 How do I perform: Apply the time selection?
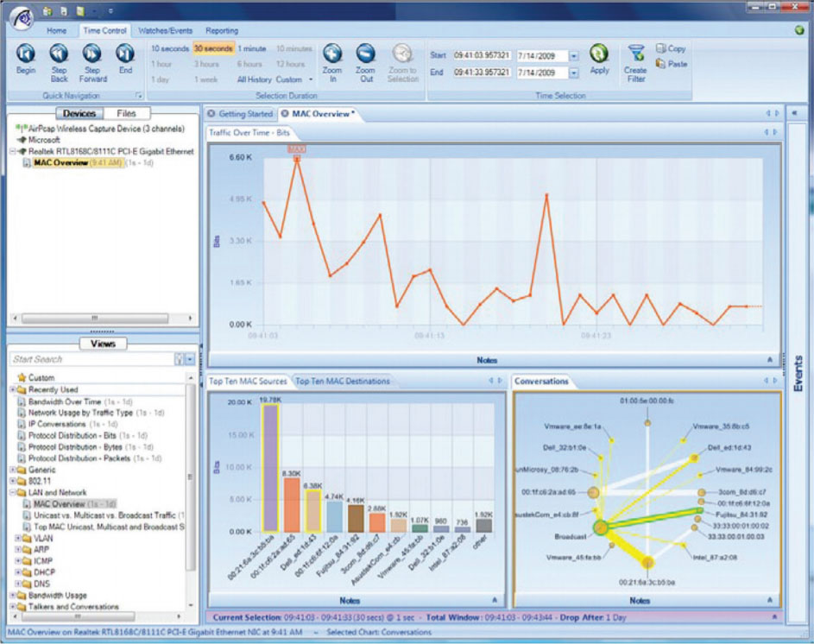coord(599,54)
